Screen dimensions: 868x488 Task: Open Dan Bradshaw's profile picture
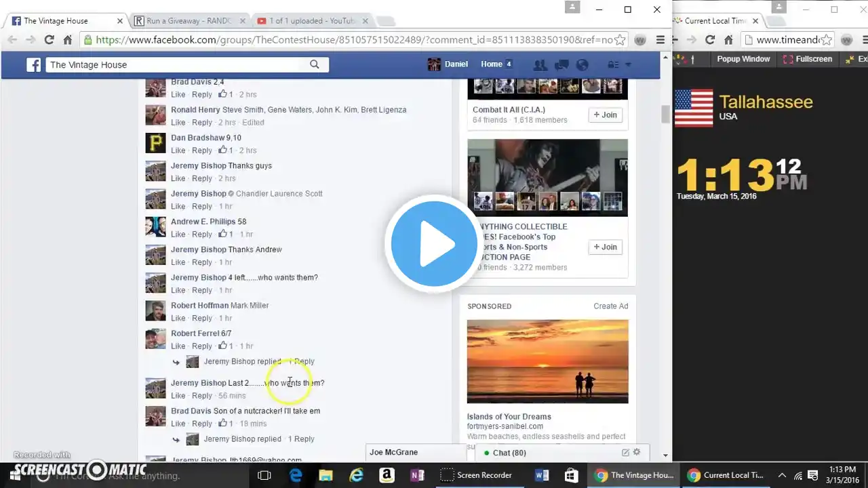[x=156, y=143]
